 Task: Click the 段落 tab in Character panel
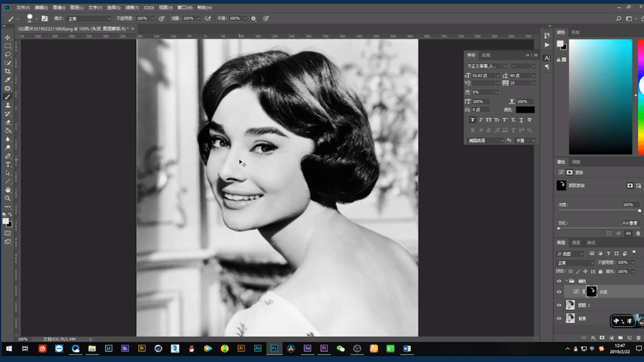(486, 55)
